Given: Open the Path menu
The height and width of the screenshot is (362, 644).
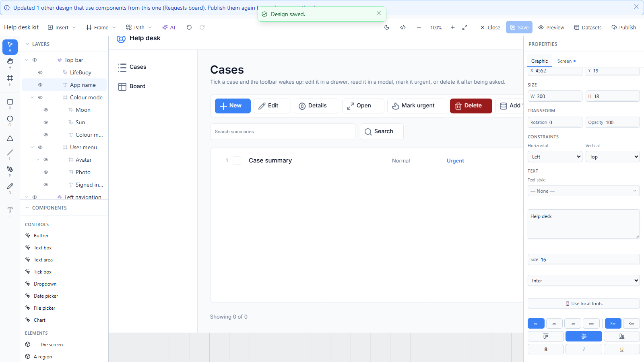Looking at the screenshot, I should pyautogui.click(x=139, y=27).
